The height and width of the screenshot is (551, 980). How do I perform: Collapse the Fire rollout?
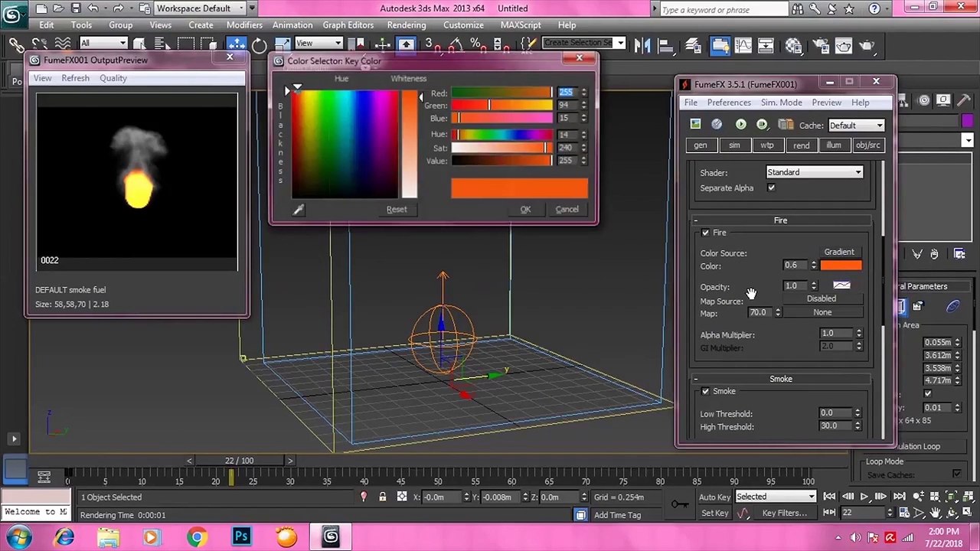[780, 220]
